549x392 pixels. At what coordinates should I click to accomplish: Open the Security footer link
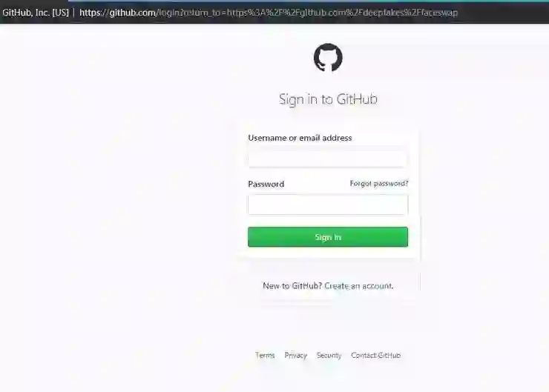click(329, 355)
